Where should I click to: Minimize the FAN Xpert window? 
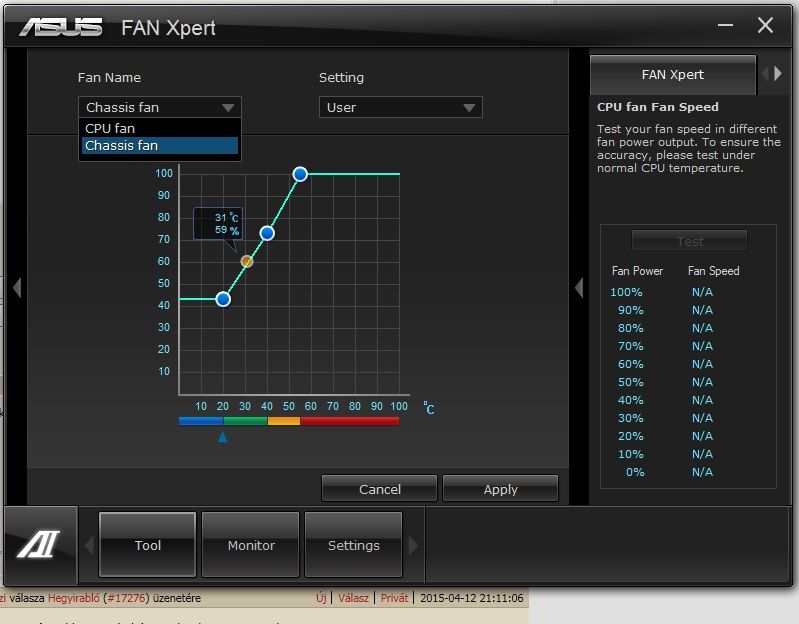pos(725,25)
